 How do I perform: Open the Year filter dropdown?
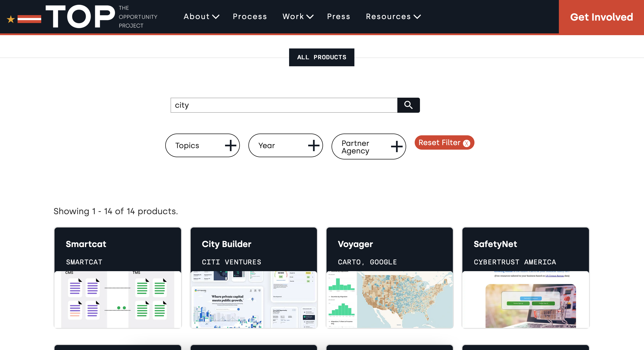286,145
